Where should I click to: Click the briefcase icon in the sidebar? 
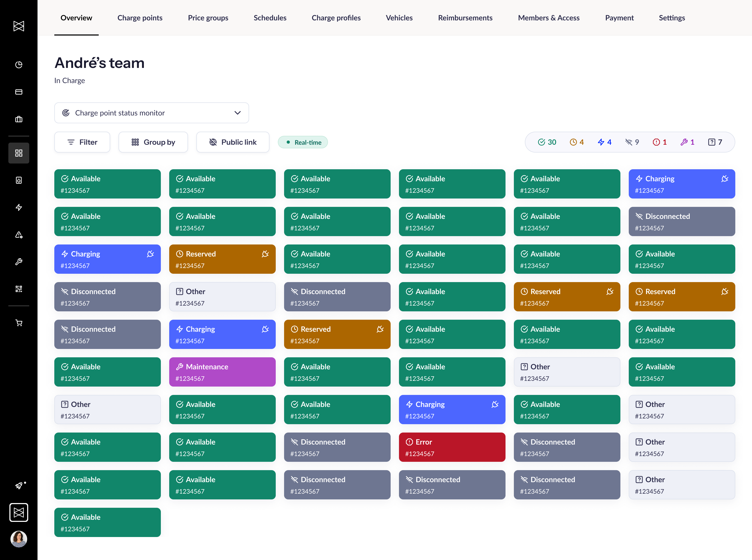point(19,119)
